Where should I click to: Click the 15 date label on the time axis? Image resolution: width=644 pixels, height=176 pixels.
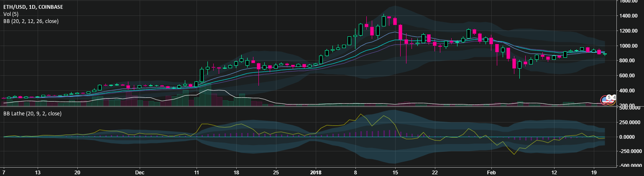click(395, 172)
